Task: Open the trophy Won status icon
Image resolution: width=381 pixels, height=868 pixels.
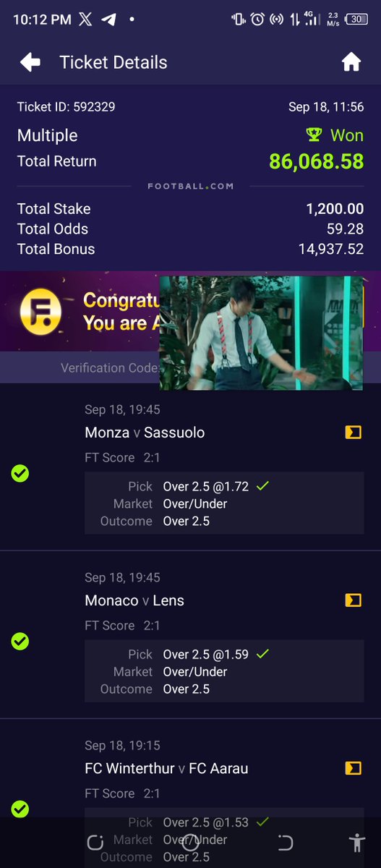Action: 314,135
